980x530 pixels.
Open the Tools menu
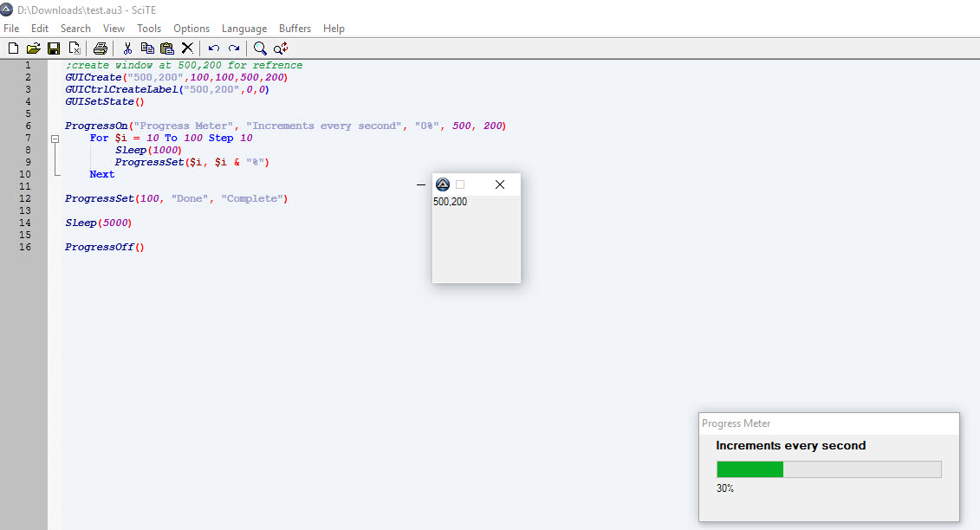point(149,28)
